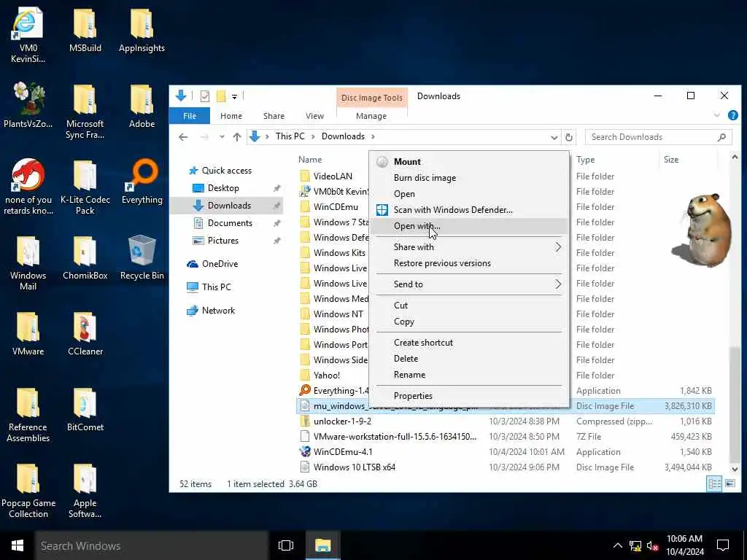Choose Restore previous versions
Screen dimensions: 747x560
pos(469,262)
